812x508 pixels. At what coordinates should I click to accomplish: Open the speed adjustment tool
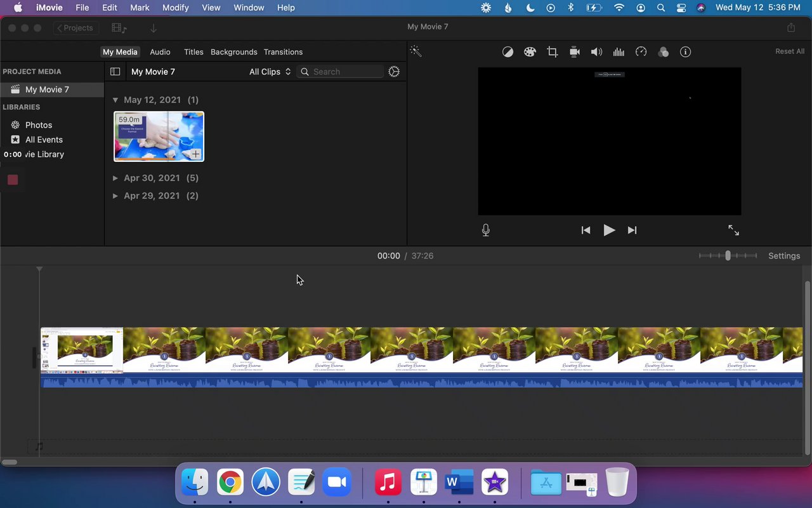click(x=641, y=52)
